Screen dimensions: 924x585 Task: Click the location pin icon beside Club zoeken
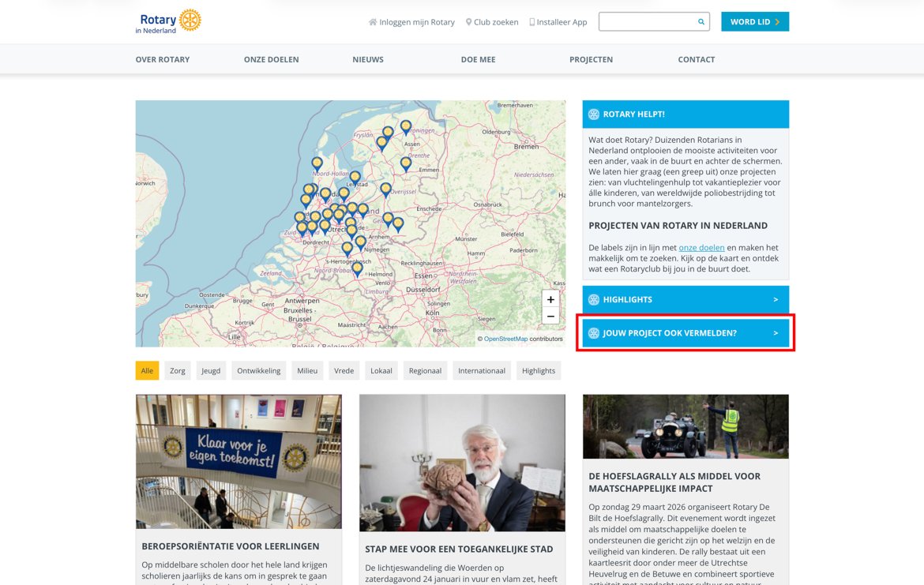pos(468,22)
